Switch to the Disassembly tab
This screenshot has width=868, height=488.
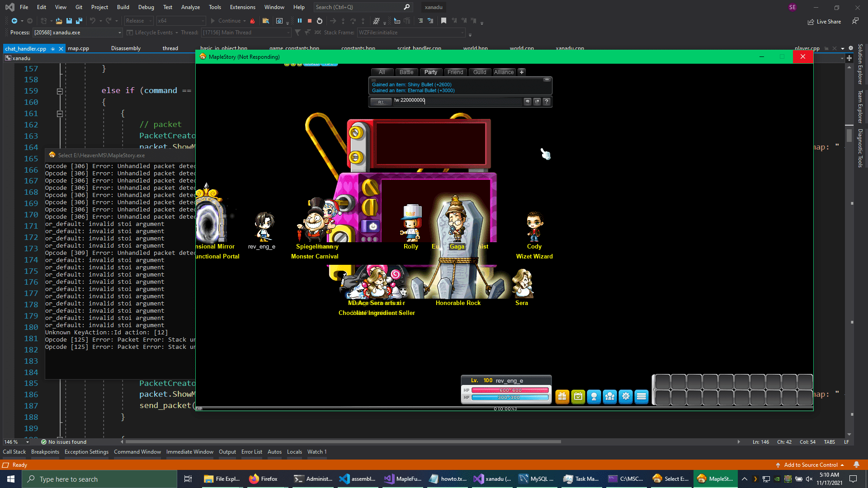click(x=126, y=48)
